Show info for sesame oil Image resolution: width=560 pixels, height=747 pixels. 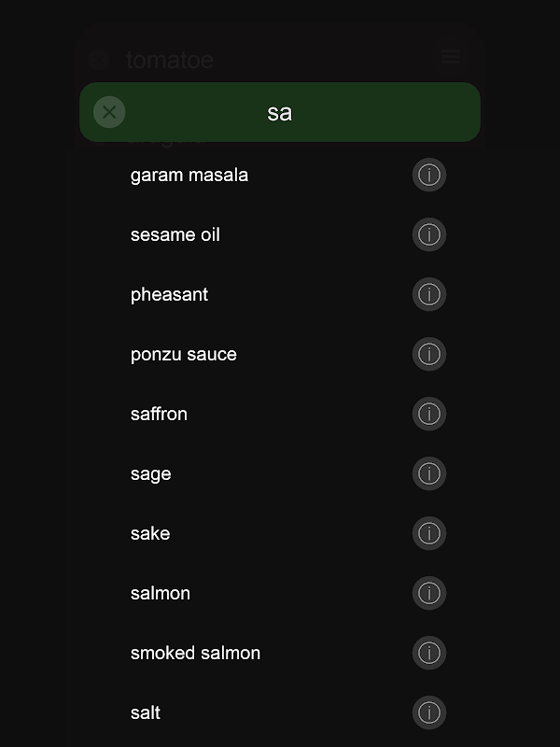pos(429,234)
